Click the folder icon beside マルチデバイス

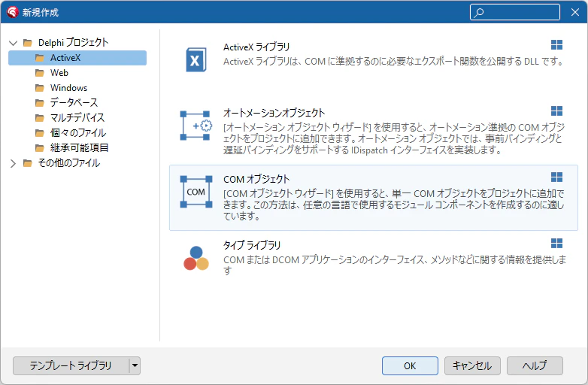coord(39,118)
